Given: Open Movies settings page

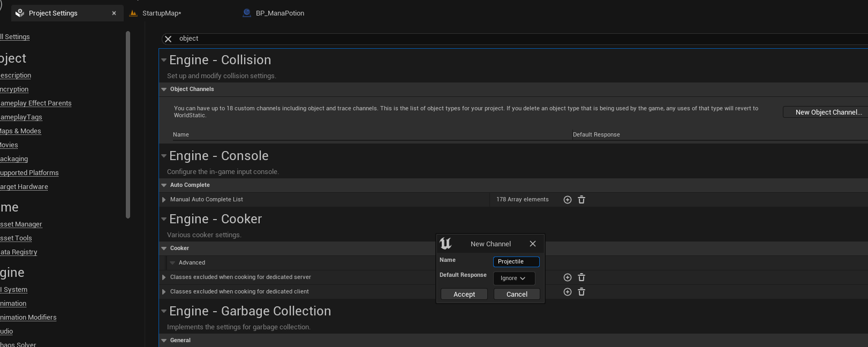Looking at the screenshot, I should click(9, 145).
